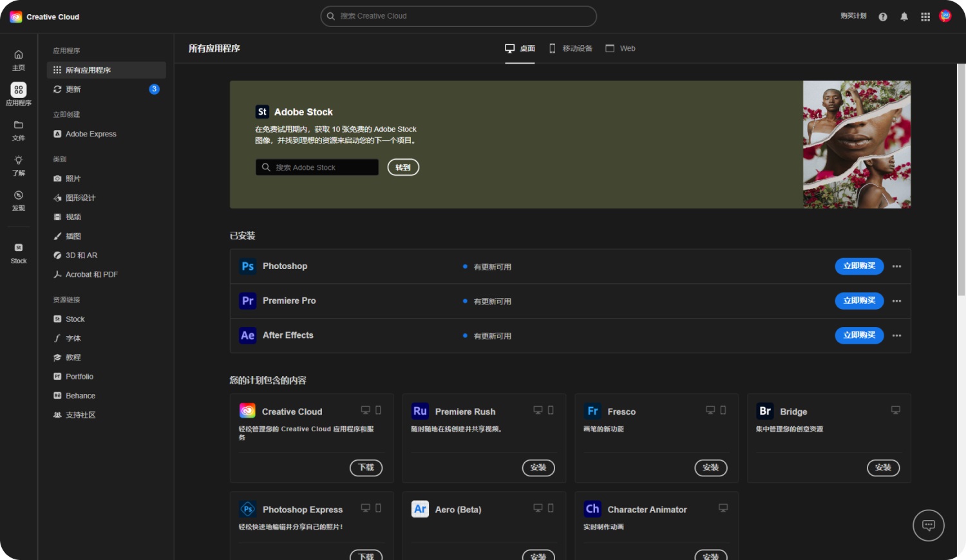The image size is (966, 560).
Task: Open more options for Premiere Pro row
Action: (896, 301)
